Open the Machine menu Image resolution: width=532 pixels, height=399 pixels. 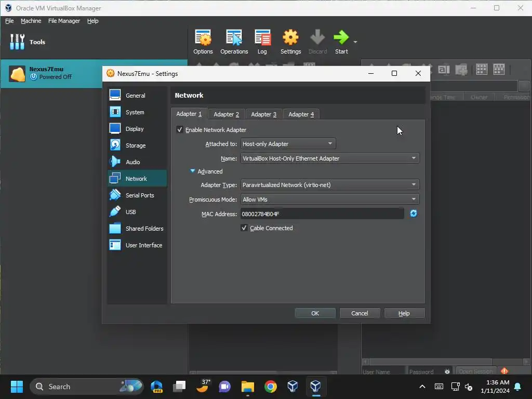[x=31, y=21]
